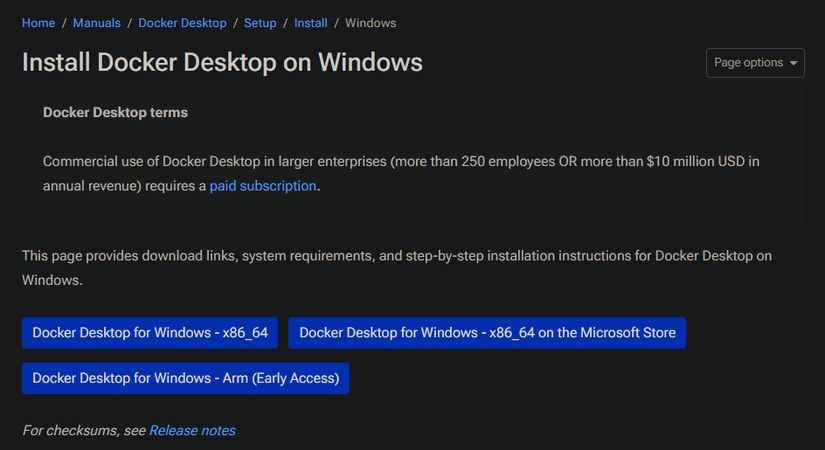The height and width of the screenshot is (450, 825).
Task: Click the Windows breadcrumb item
Action: tap(371, 23)
